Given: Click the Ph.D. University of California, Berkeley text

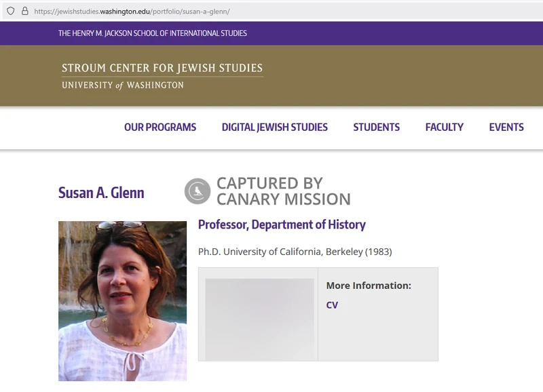Looking at the screenshot, I should (295, 252).
